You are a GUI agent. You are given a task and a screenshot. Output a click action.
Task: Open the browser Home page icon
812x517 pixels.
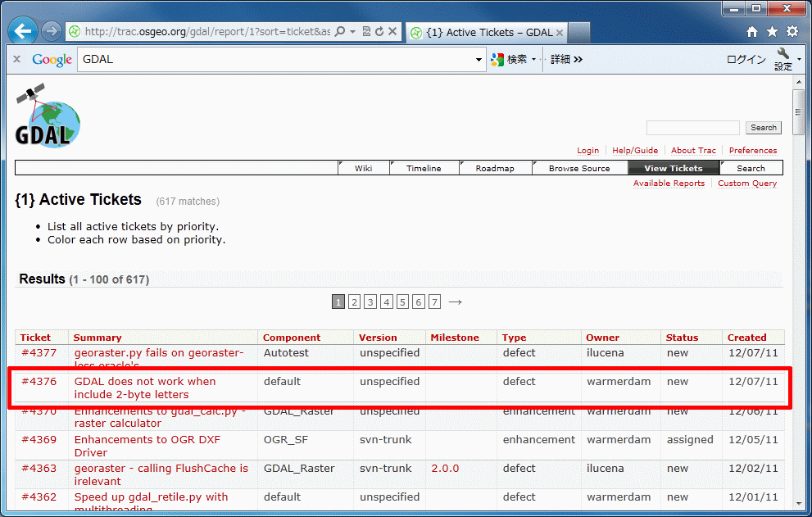752,32
